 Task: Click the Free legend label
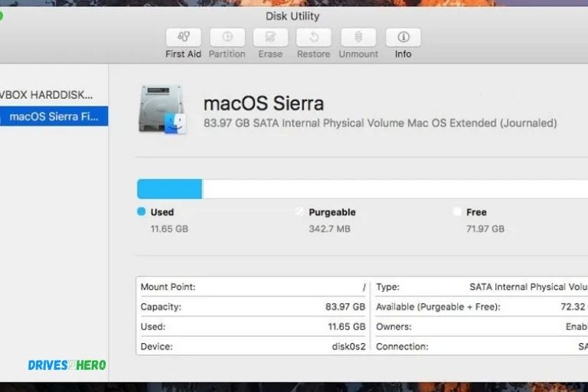pyautogui.click(x=477, y=212)
